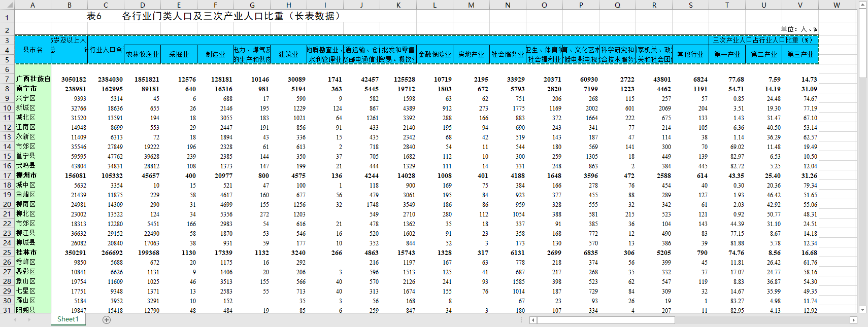Screen dimensions: 868x327
Task: Select the 永新区 row label cell
Action: 33,137
